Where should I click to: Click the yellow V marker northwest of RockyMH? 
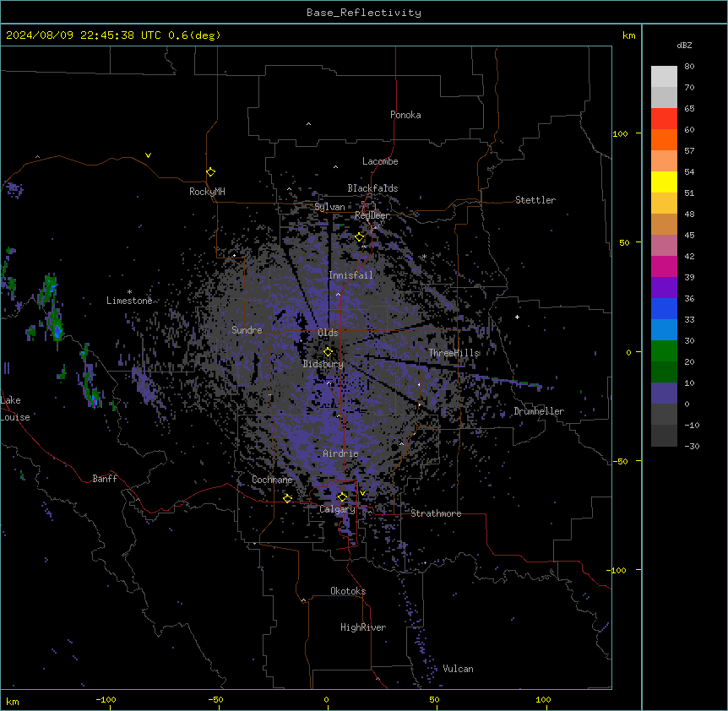148,155
